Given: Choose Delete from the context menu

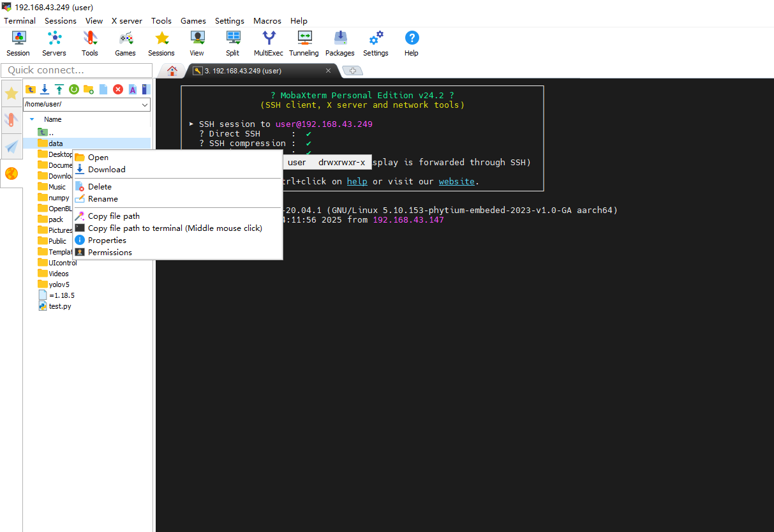Looking at the screenshot, I should (177, 187).
